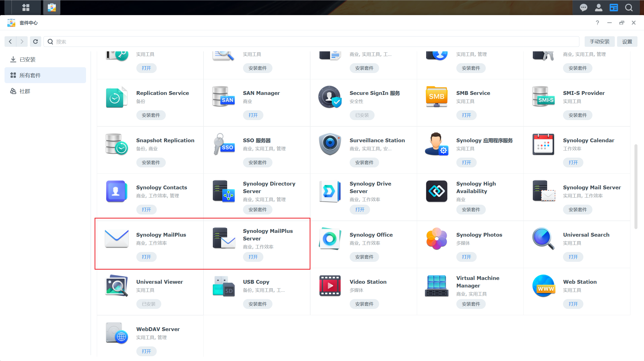Click the 手动安装 button
This screenshot has height=361, width=644.
(599, 42)
